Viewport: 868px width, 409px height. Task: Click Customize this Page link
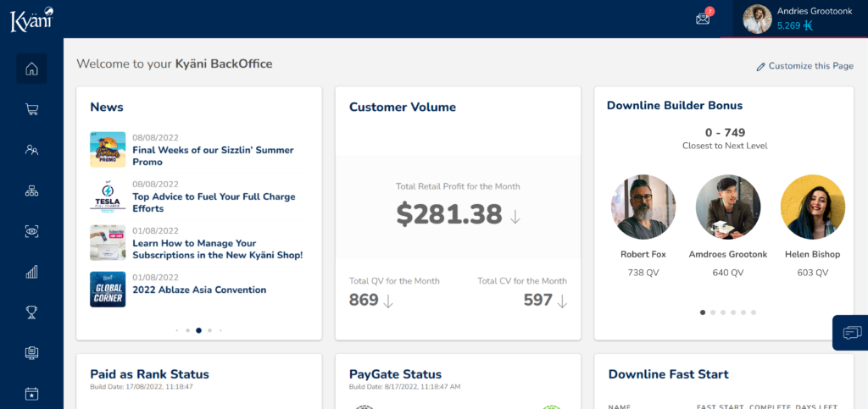click(811, 66)
